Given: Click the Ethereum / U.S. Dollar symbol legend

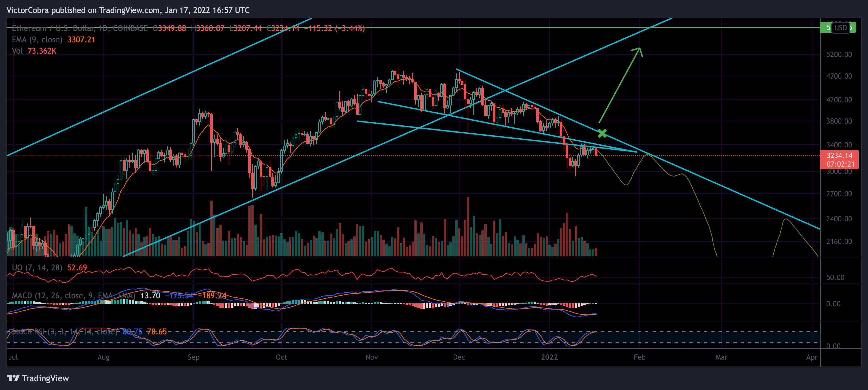Looking at the screenshot, I should [80, 28].
